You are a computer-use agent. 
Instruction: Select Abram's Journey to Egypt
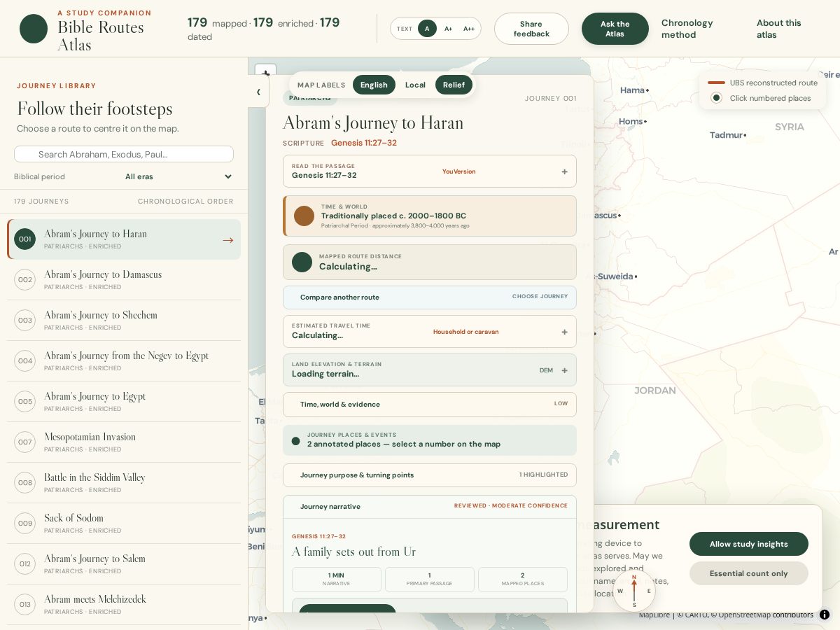click(x=124, y=402)
